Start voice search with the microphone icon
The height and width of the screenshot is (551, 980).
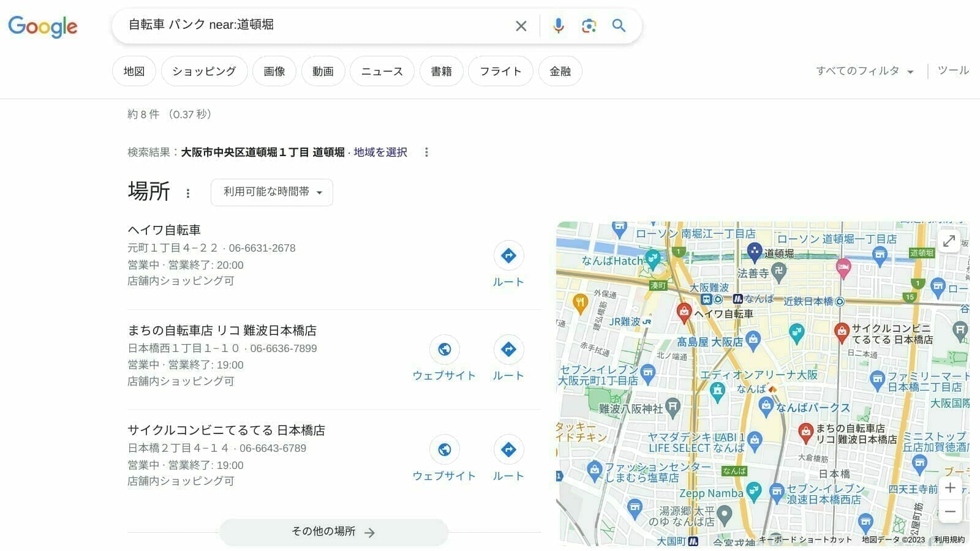click(558, 26)
